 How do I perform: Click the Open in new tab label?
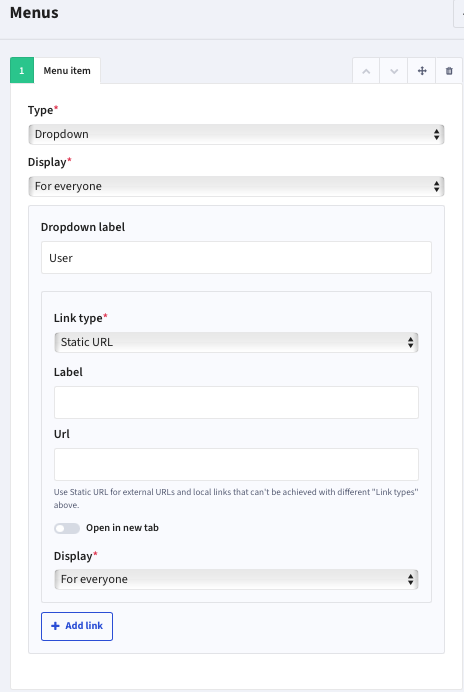point(122,528)
